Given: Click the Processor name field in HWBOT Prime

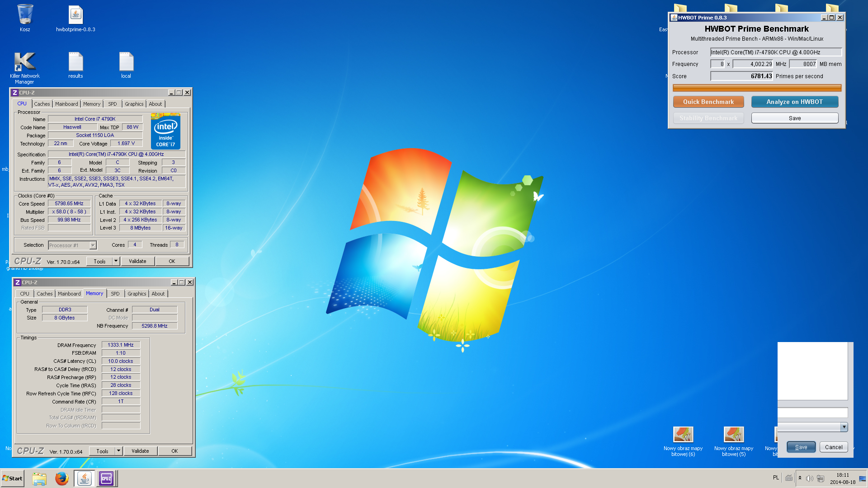Looking at the screenshot, I should point(776,52).
